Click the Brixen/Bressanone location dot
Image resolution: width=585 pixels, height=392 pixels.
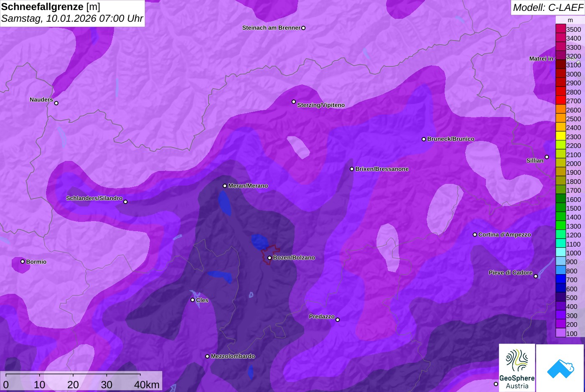tap(352, 169)
